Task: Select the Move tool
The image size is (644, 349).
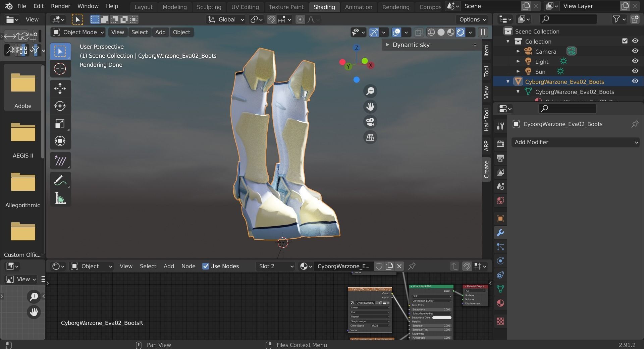Action: pyautogui.click(x=60, y=89)
